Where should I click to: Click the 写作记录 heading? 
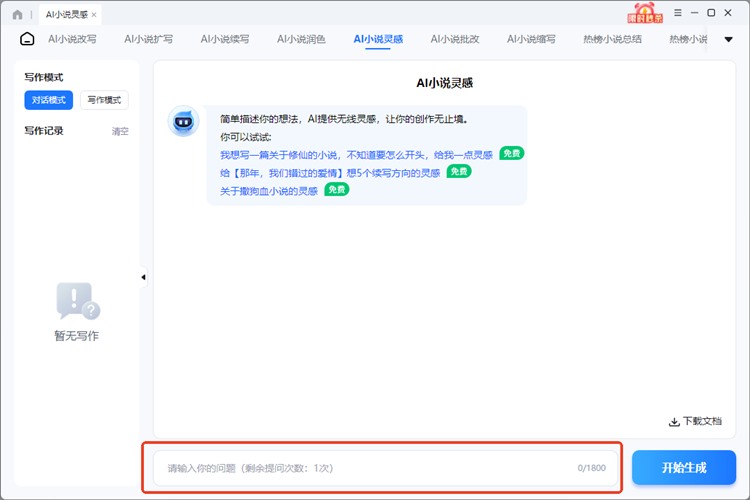[x=44, y=131]
